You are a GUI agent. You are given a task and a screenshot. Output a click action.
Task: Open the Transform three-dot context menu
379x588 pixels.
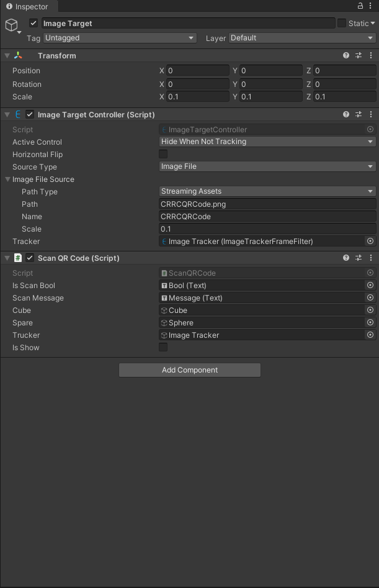point(370,55)
